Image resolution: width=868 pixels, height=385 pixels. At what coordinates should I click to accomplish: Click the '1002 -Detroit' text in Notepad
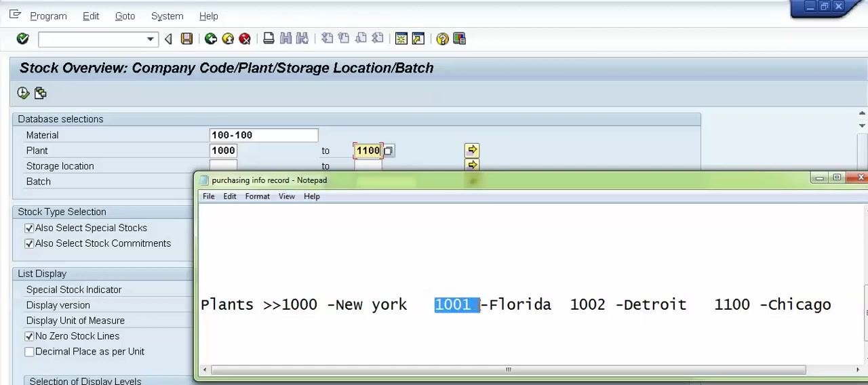(x=628, y=304)
